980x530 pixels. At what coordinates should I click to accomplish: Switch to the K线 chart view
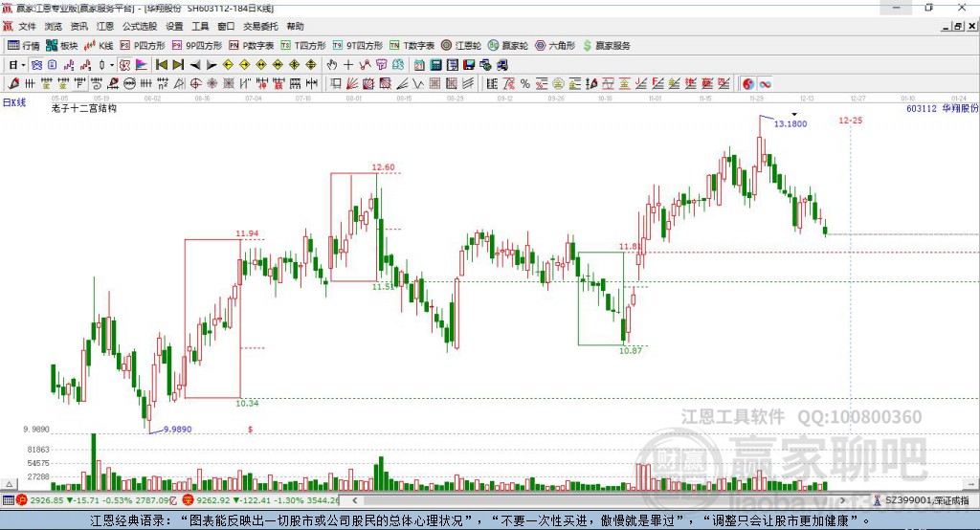coord(99,46)
